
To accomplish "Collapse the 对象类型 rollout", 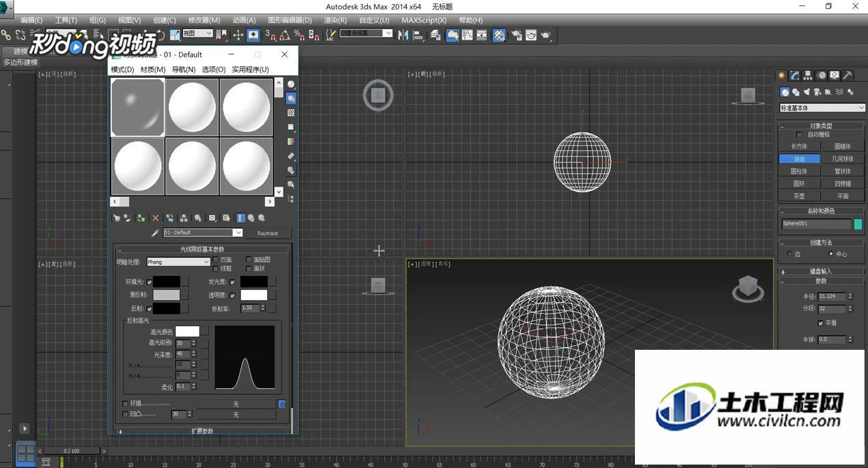I will click(821, 126).
